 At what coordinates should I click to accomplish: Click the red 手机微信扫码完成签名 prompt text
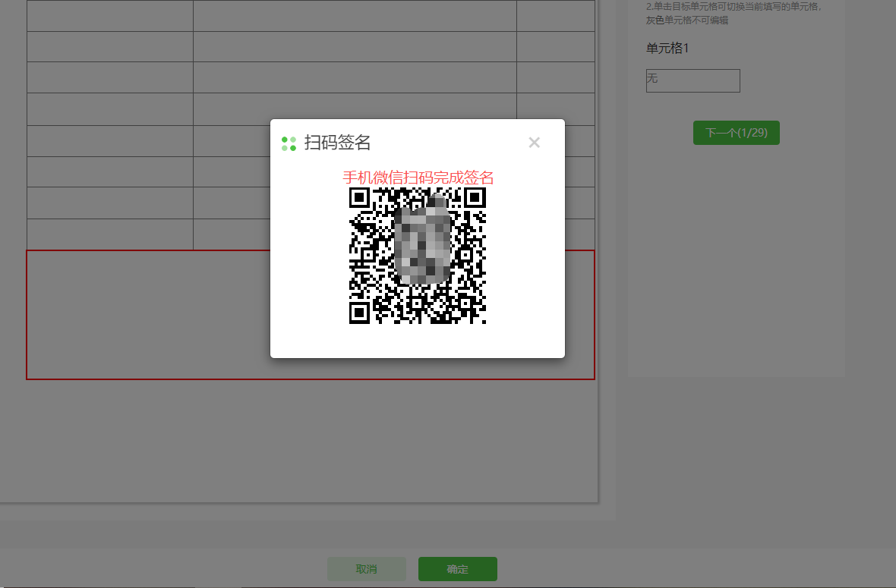click(x=418, y=178)
